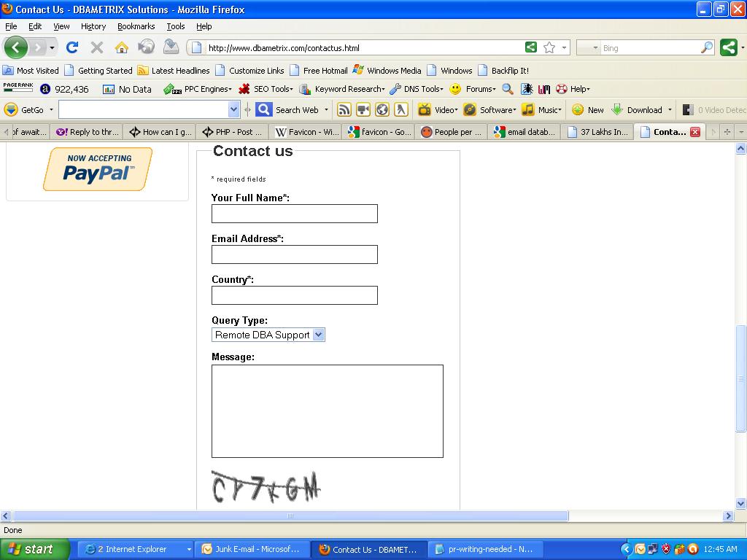Click the PageRank indicator
Viewport: 747px width, 560px height.
coord(18,87)
